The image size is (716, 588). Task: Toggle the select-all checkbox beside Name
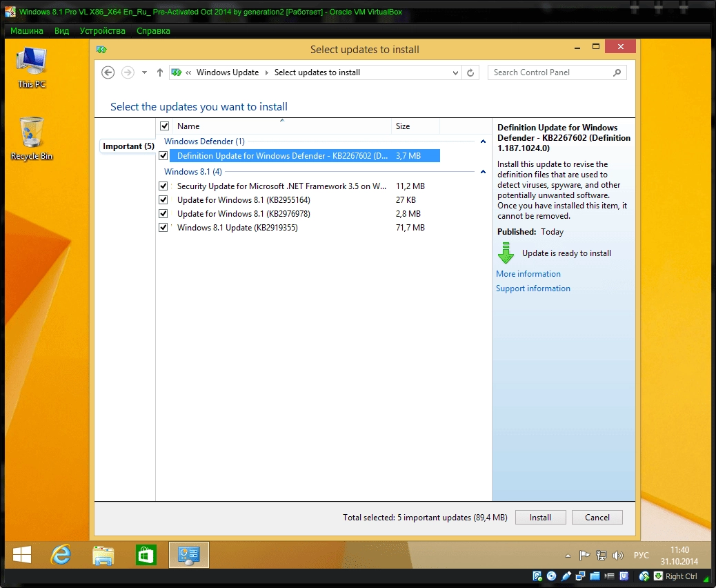pos(164,126)
